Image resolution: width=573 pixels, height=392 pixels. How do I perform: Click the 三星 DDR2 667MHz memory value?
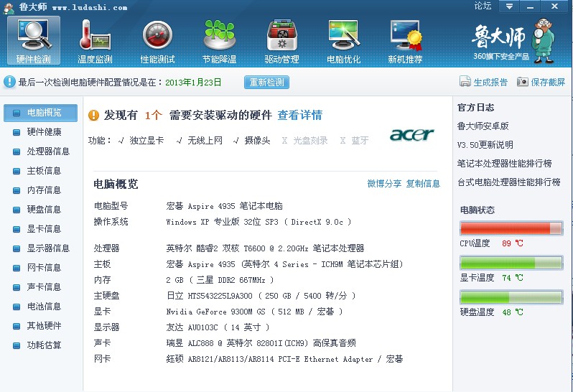220,280
